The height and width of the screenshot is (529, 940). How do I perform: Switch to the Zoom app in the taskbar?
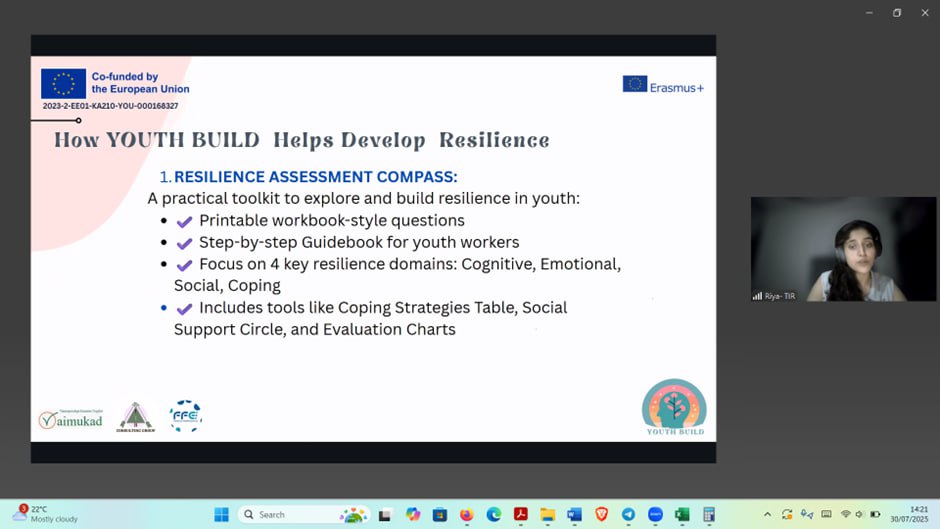(655, 515)
